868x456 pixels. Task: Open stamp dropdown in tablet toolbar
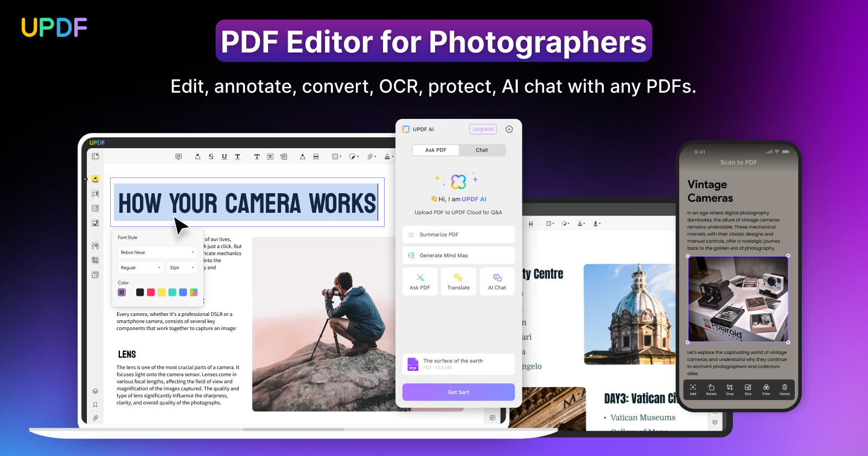pyautogui.click(x=581, y=224)
